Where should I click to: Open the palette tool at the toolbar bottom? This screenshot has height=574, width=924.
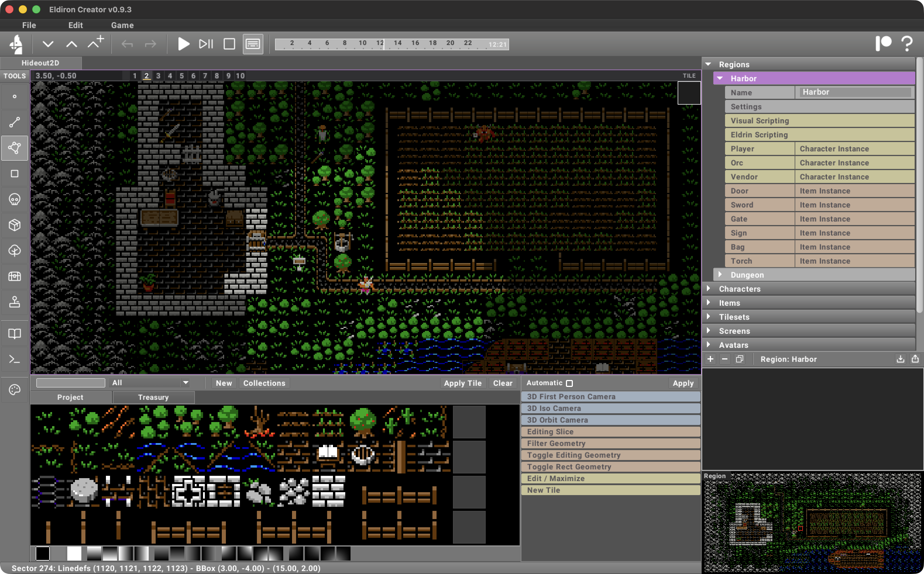pos(14,390)
